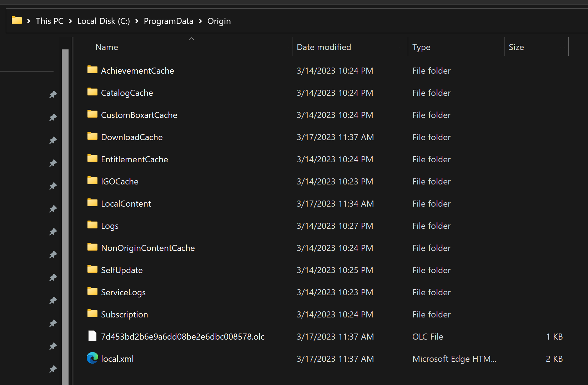Expand the chevron after ProgramData
This screenshot has width=588, height=385.
tap(200, 21)
